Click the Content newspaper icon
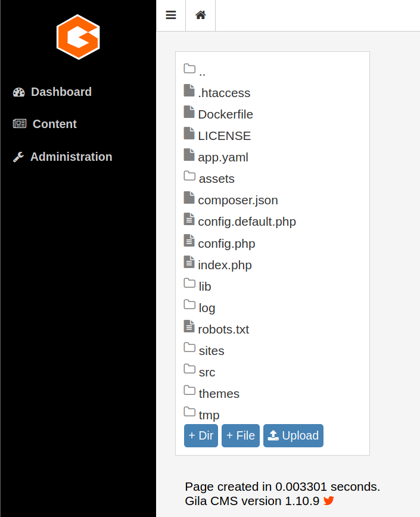 point(20,124)
